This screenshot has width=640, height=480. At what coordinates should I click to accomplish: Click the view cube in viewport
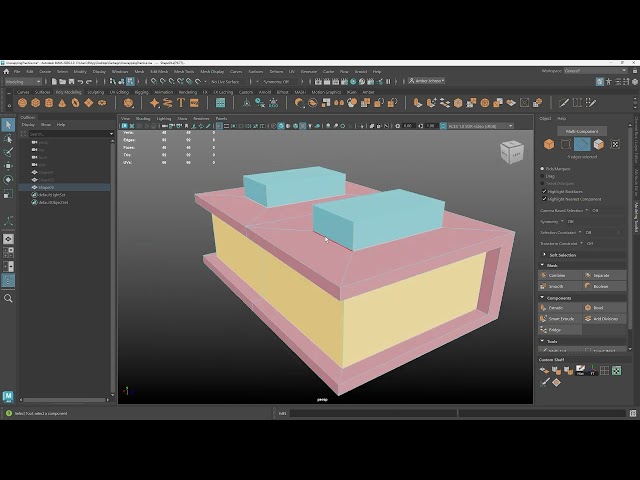click(x=512, y=152)
